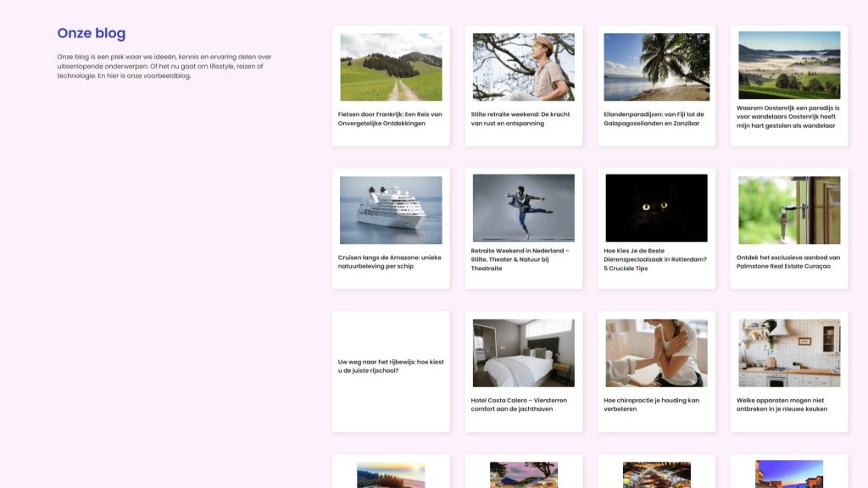Open the chiropractie houding article title

(x=652, y=404)
